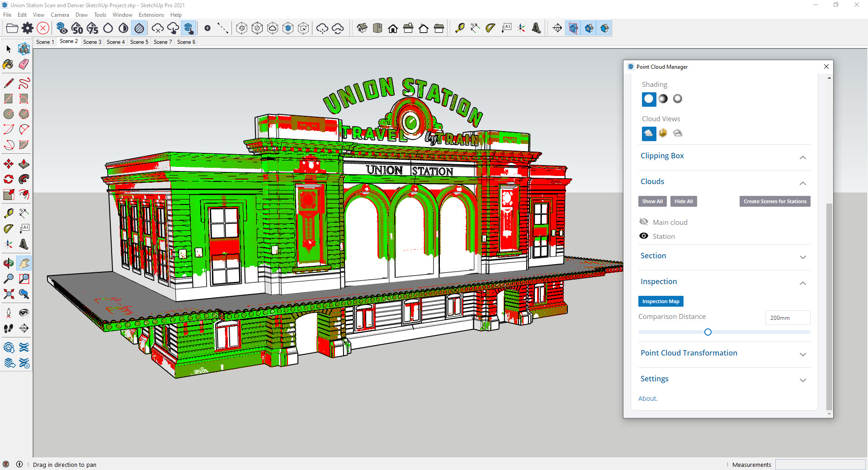Viewport: 868px width, 470px height.
Task: Select the pink Eraser tool
Action: (24, 64)
